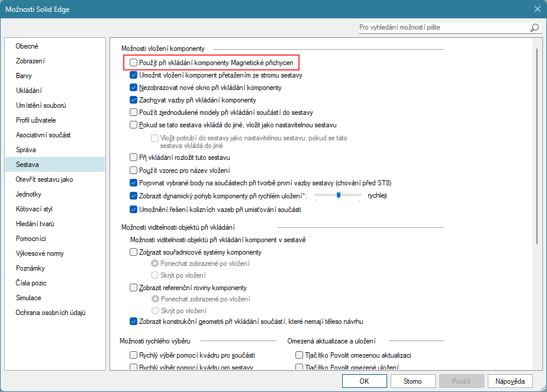Enable 'Použít při vkládání komponenty Magnetické přichycen' checkbox
This screenshot has width=547, height=392.
(134, 62)
